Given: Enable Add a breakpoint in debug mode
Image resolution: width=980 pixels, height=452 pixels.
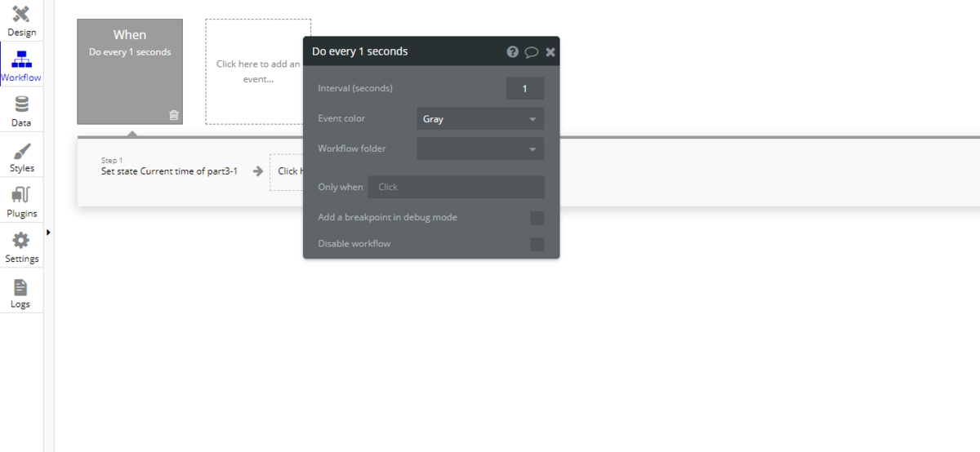Looking at the screenshot, I should 537,218.
